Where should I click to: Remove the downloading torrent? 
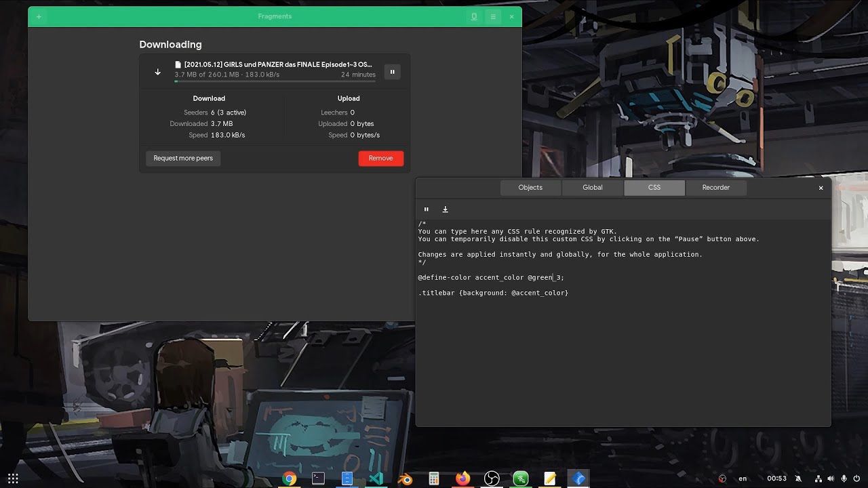pyautogui.click(x=380, y=158)
